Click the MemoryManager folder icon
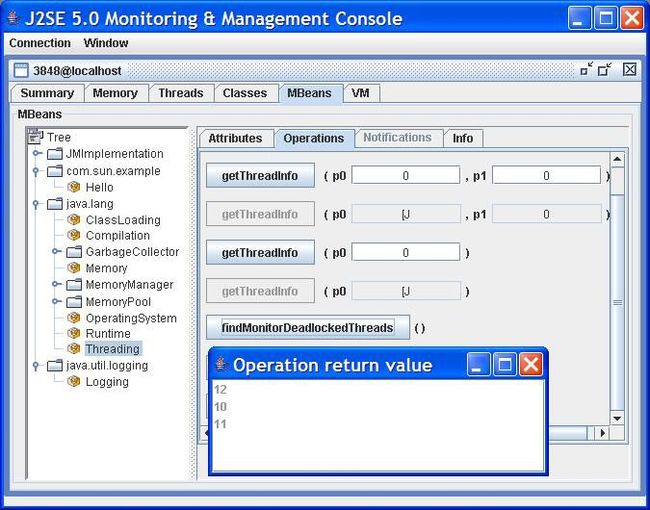This screenshot has width=650, height=510. [74, 284]
